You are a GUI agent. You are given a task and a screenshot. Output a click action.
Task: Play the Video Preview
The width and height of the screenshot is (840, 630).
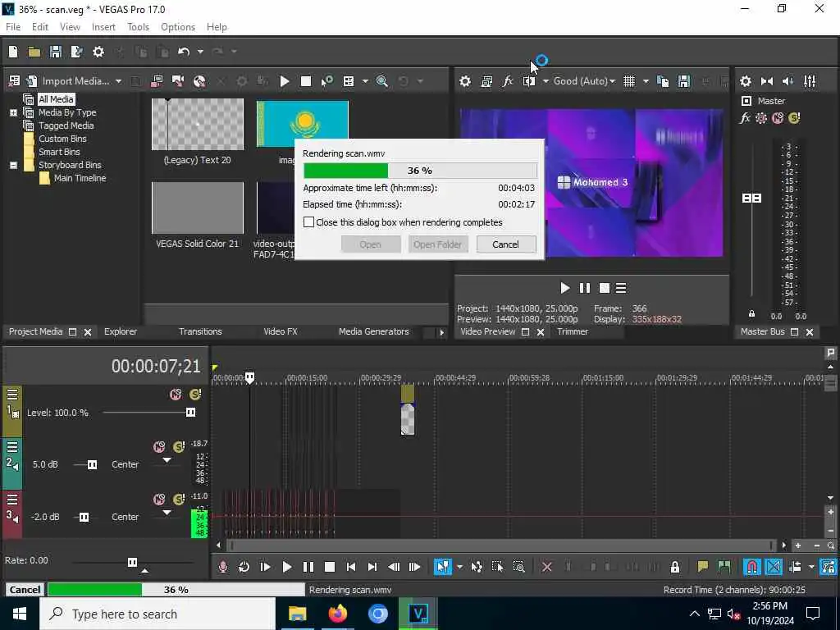click(564, 288)
